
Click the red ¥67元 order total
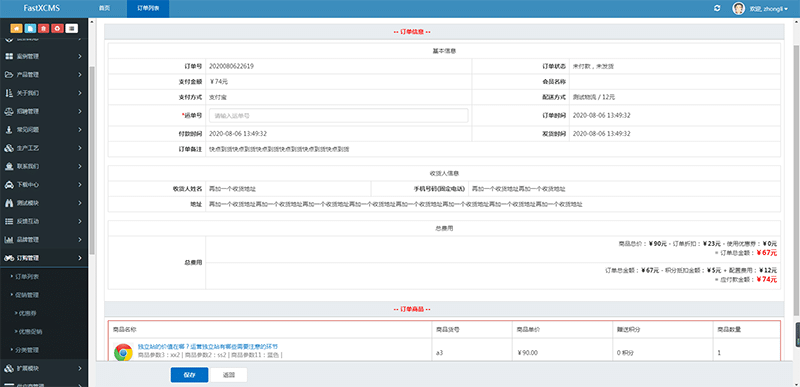[766, 252]
